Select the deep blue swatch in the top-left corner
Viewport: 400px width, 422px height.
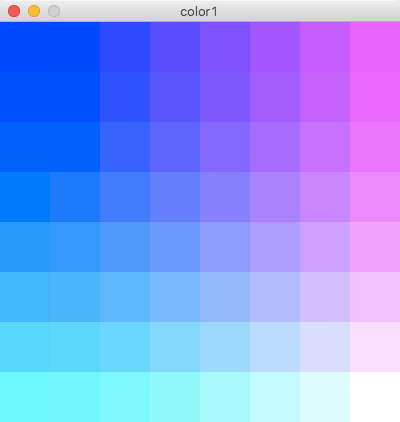tap(25, 47)
